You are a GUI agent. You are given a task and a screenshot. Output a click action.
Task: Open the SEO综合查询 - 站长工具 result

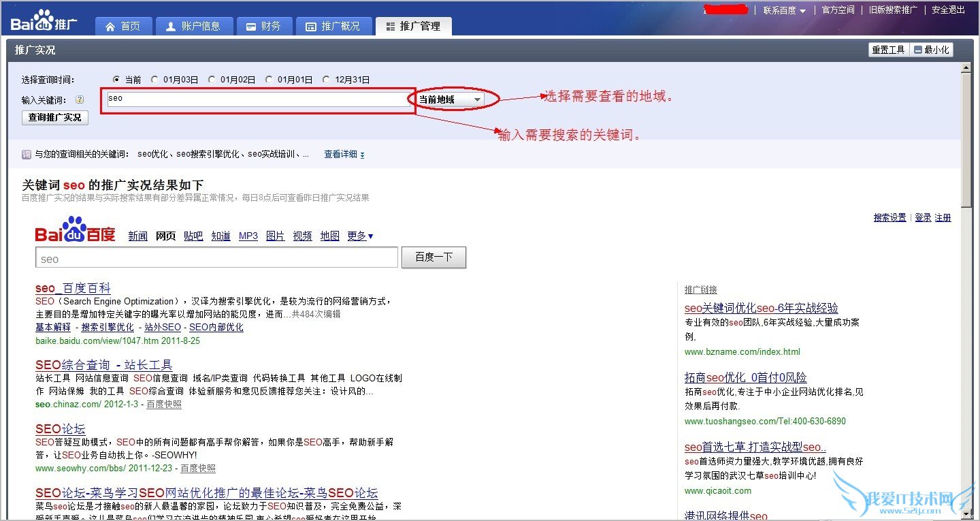tap(104, 365)
